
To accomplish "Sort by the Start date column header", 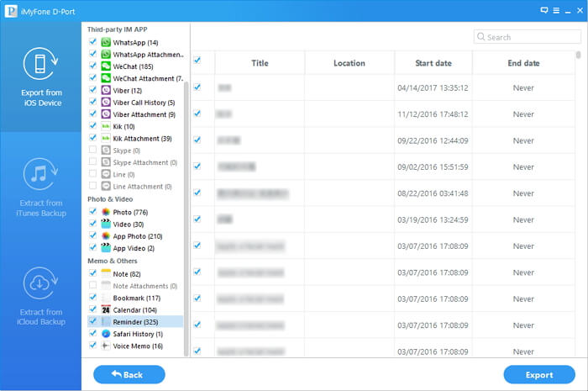I will (433, 63).
